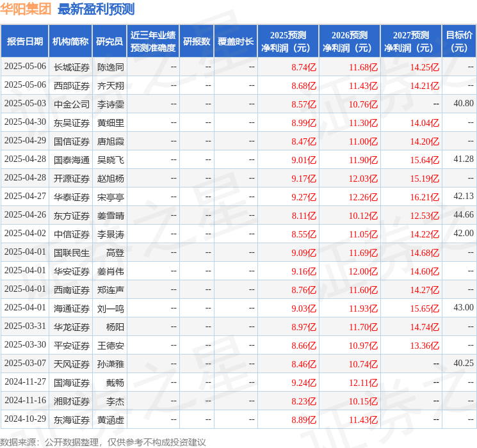Click researcher name 宋亭亭

click(110, 197)
